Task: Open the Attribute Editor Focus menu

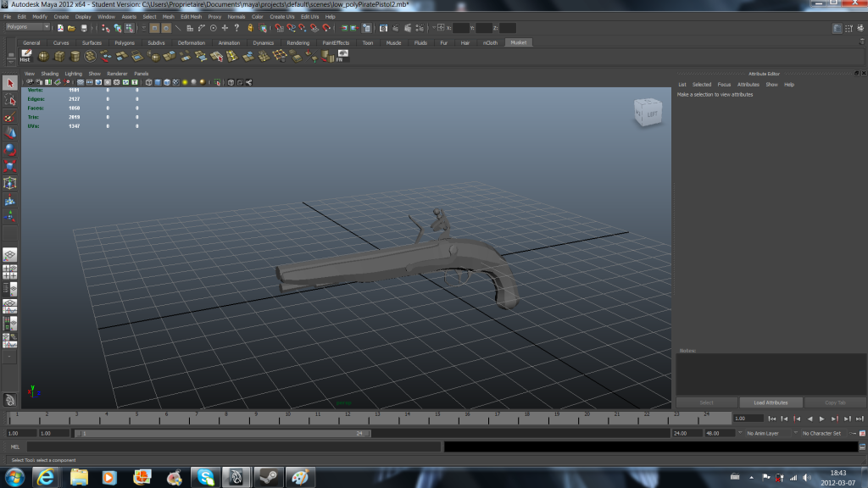Action: click(724, 85)
